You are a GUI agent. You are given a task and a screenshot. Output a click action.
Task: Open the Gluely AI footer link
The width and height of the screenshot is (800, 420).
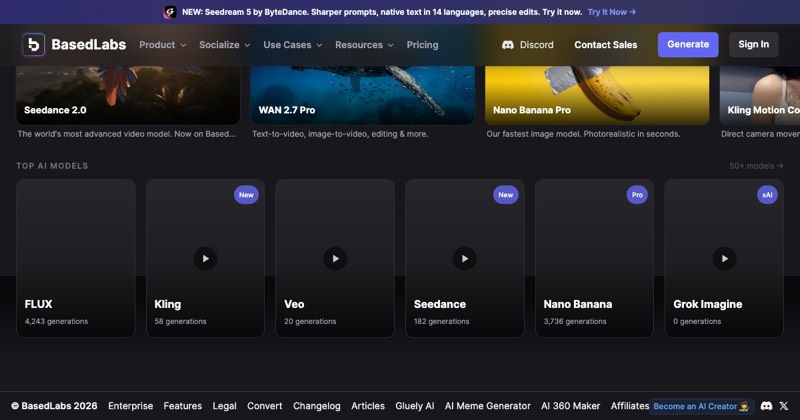(415, 406)
